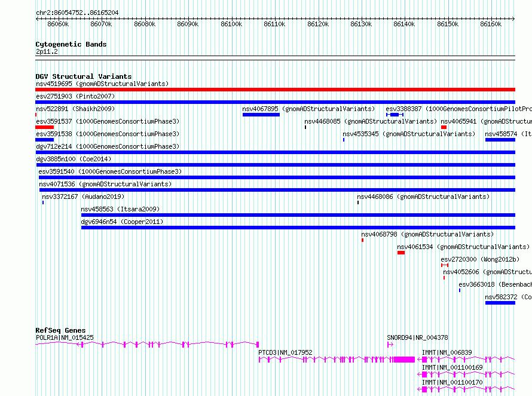Select nsv3372167 (Audano2019) label

coord(83,197)
